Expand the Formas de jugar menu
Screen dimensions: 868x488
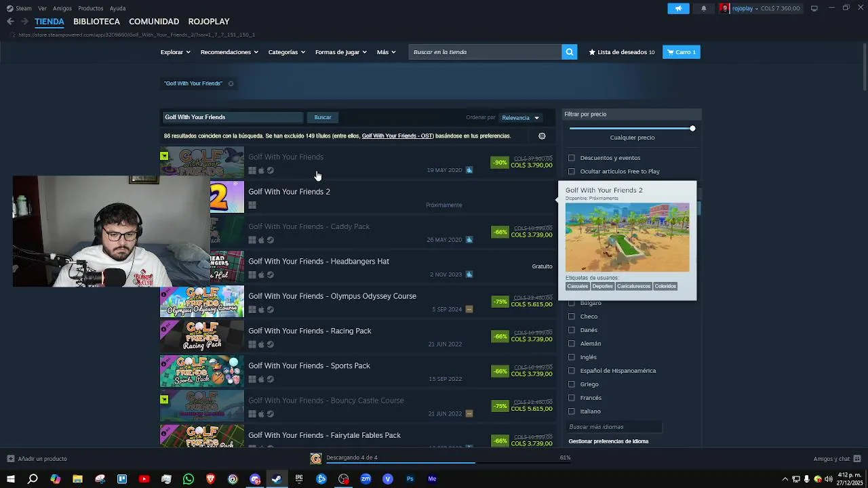pos(340,52)
